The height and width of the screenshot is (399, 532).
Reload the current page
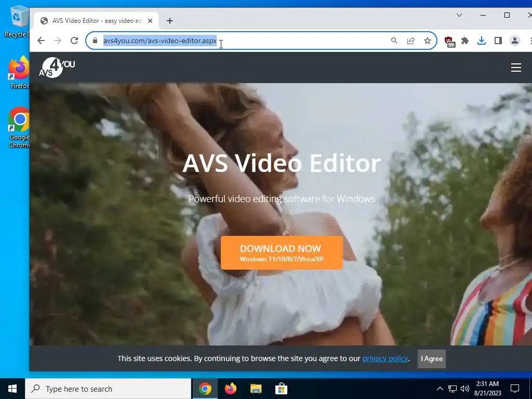[x=74, y=41]
